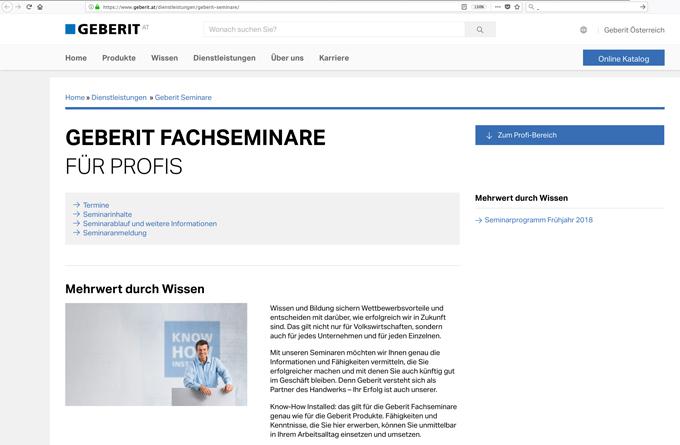Open 'Seminarablauf und weitere Informationen' link
Viewport: 680px width, 445px height.
click(150, 223)
